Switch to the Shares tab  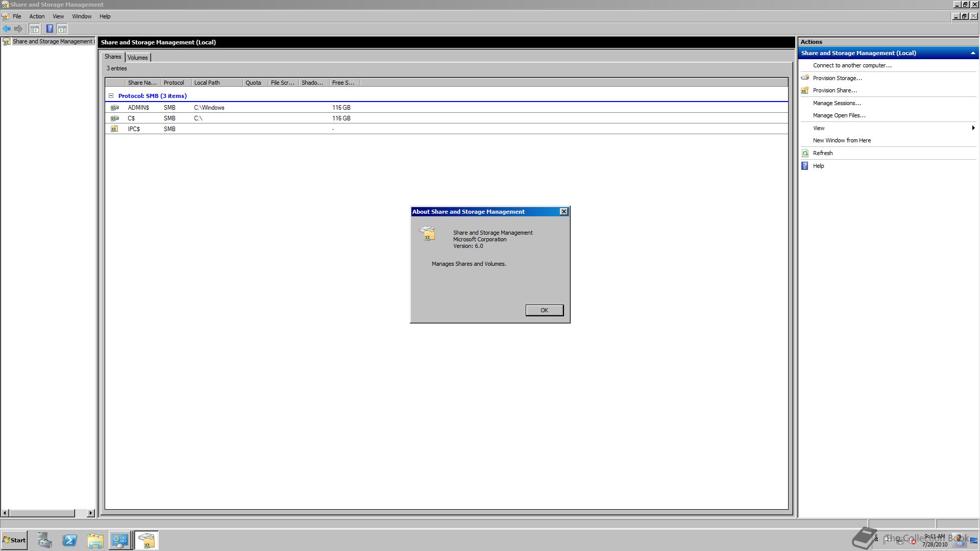click(x=113, y=57)
